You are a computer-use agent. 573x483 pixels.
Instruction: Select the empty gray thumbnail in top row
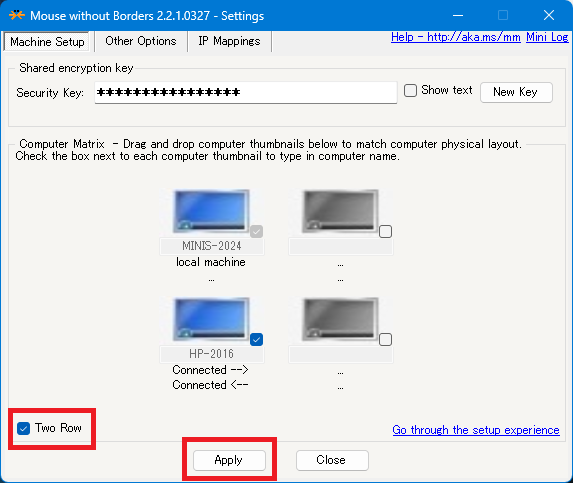coord(340,211)
